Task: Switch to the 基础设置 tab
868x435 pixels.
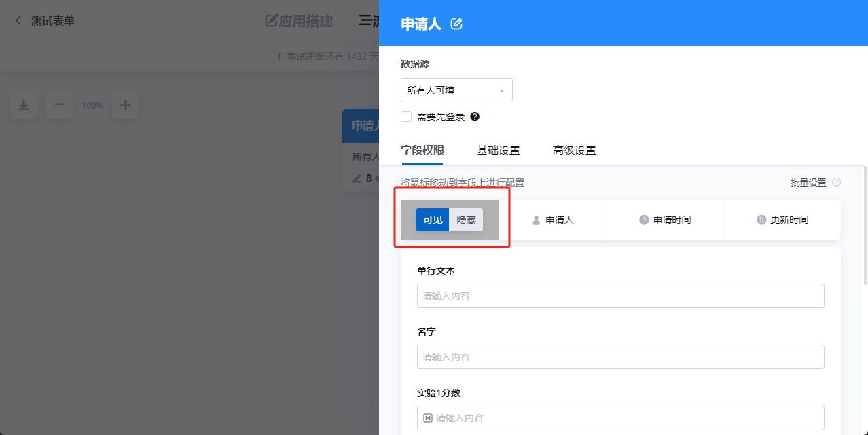Action: pos(499,150)
